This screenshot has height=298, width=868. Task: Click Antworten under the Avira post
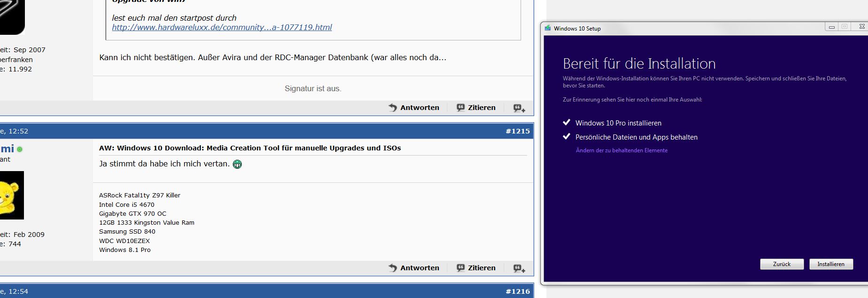(420, 108)
